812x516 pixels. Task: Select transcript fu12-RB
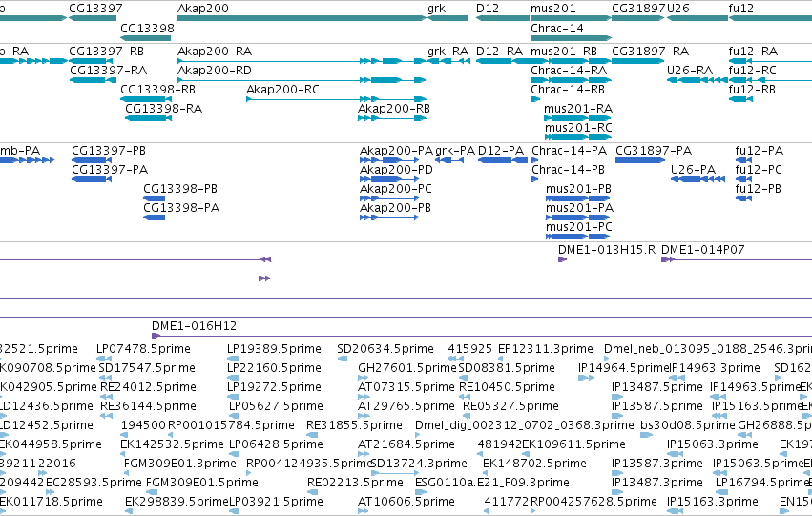point(740,99)
